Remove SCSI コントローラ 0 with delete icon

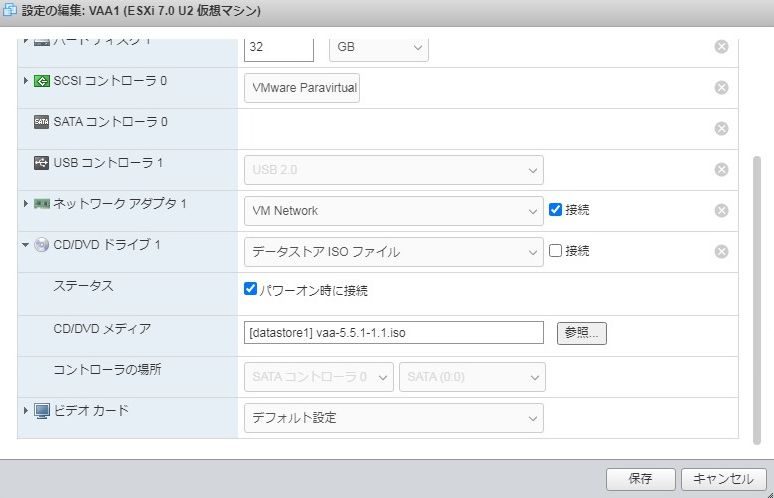(721, 88)
